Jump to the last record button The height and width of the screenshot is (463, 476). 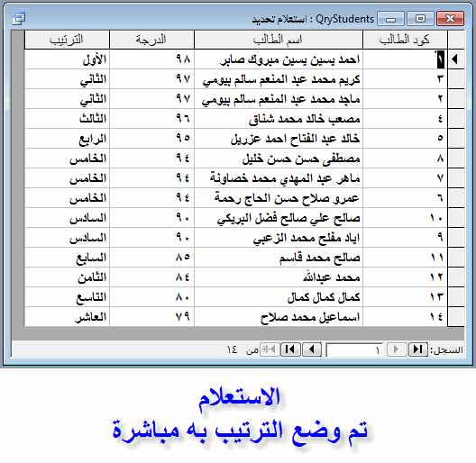(x=290, y=350)
